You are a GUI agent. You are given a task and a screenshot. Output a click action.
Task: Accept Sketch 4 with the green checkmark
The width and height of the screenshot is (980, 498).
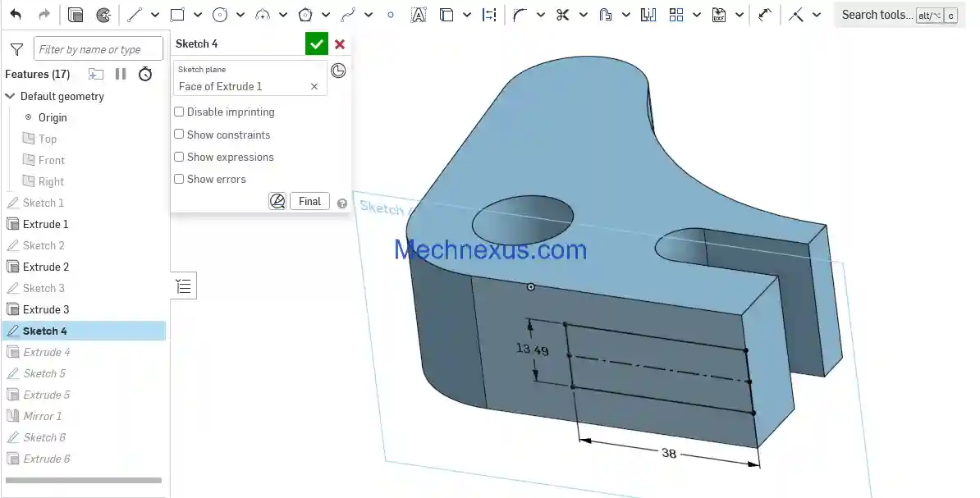[316, 44]
